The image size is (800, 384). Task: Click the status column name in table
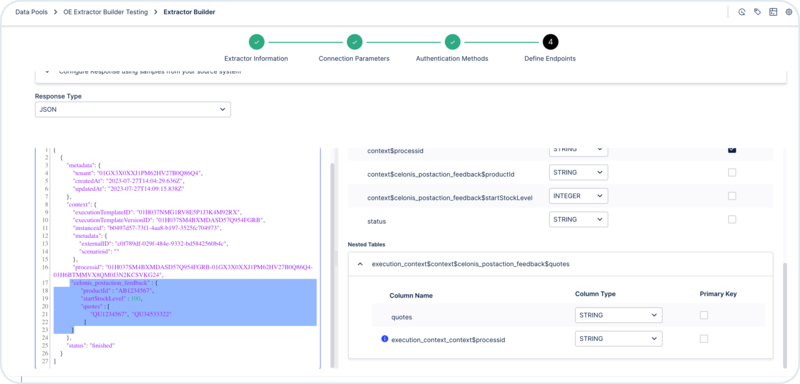(x=377, y=222)
